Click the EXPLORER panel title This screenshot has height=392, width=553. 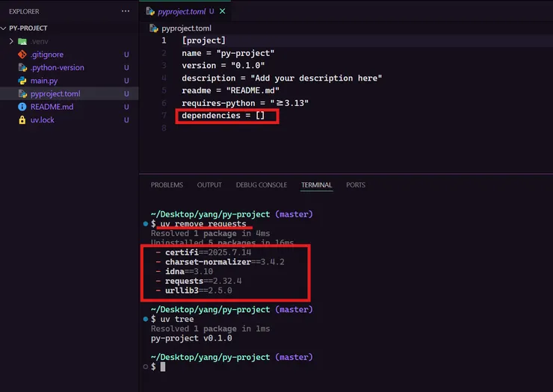point(24,11)
